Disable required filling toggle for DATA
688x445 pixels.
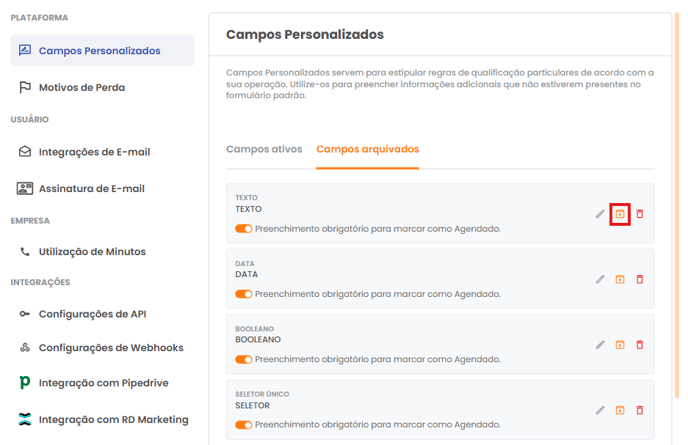244,294
